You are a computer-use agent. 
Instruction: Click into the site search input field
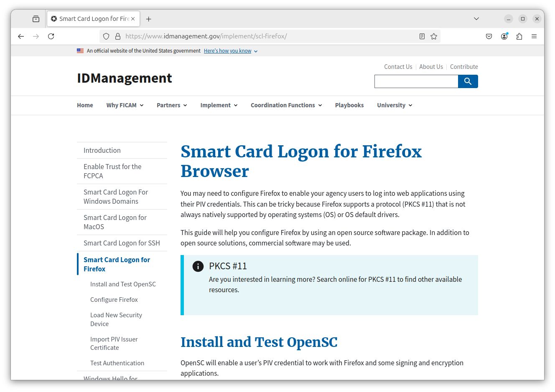point(416,81)
